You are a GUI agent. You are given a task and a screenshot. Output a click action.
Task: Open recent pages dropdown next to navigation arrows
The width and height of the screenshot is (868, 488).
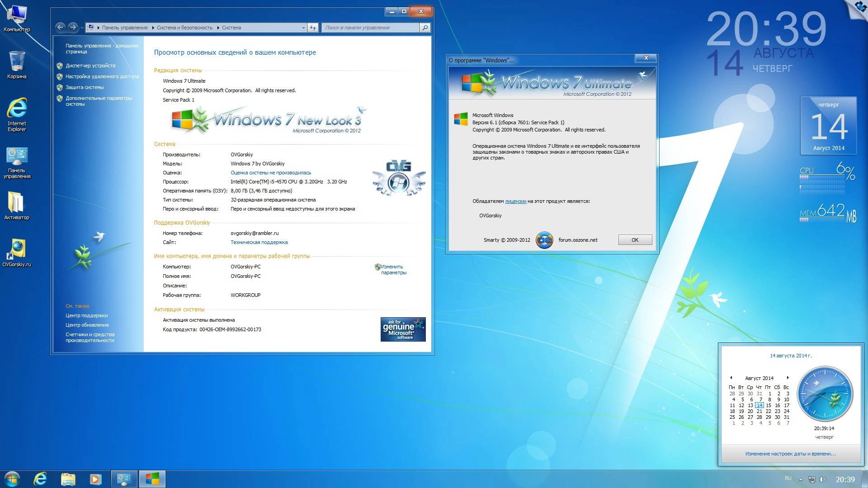coord(82,28)
